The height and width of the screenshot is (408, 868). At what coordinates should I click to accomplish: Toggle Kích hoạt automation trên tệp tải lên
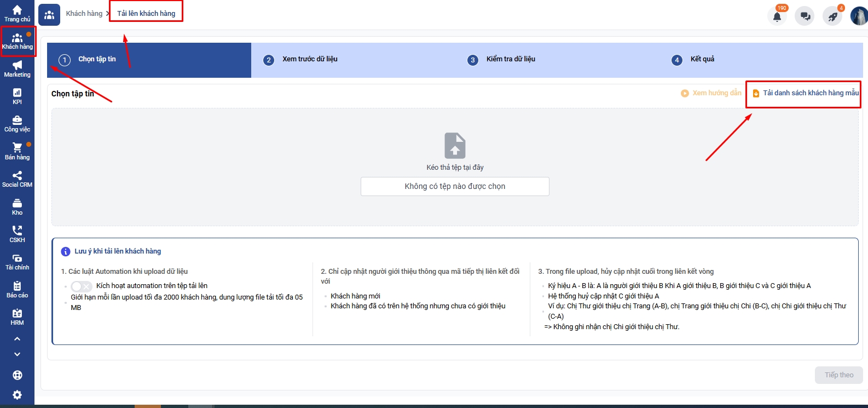pos(81,286)
